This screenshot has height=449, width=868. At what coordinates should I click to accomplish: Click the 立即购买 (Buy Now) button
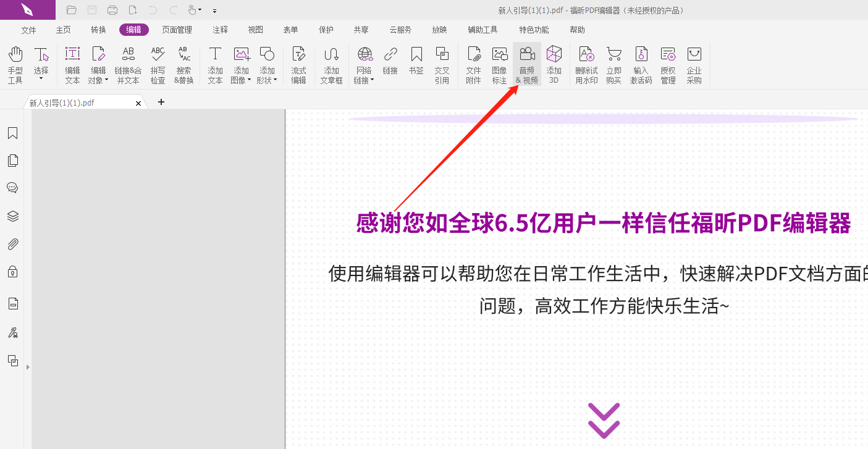pos(614,65)
